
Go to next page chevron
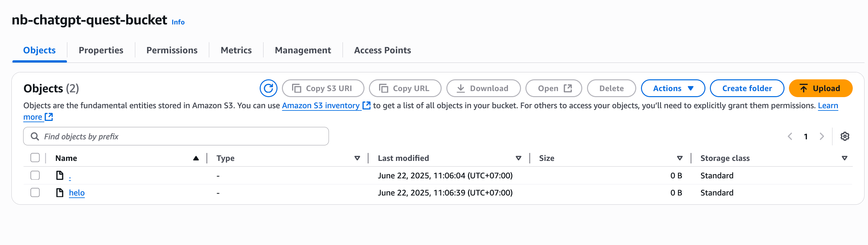pos(822,136)
